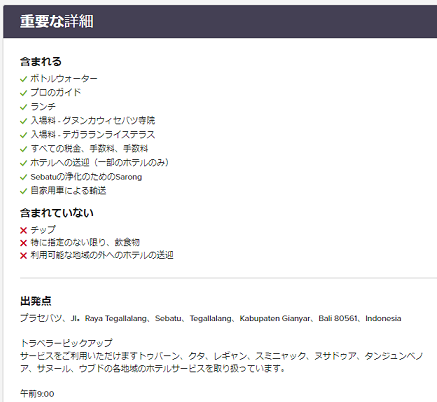Click the トラベラーピックアップ label
The width and height of the screenshot is (437, 402).
tap(66, 343)
